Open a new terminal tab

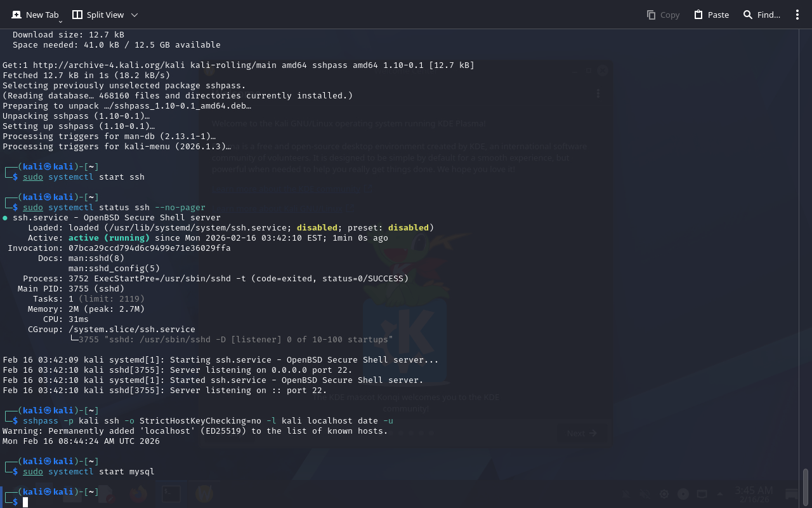[35, 15]
